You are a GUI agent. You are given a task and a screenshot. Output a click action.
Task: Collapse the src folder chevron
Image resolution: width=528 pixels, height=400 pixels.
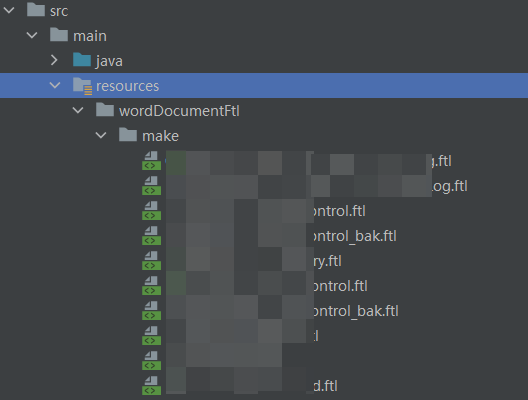pos(9,10)
